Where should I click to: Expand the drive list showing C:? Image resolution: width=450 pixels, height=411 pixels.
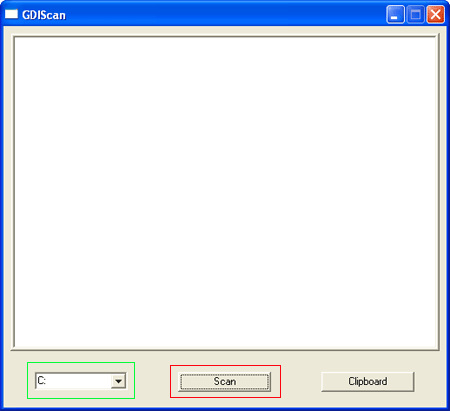coord(118,381)
